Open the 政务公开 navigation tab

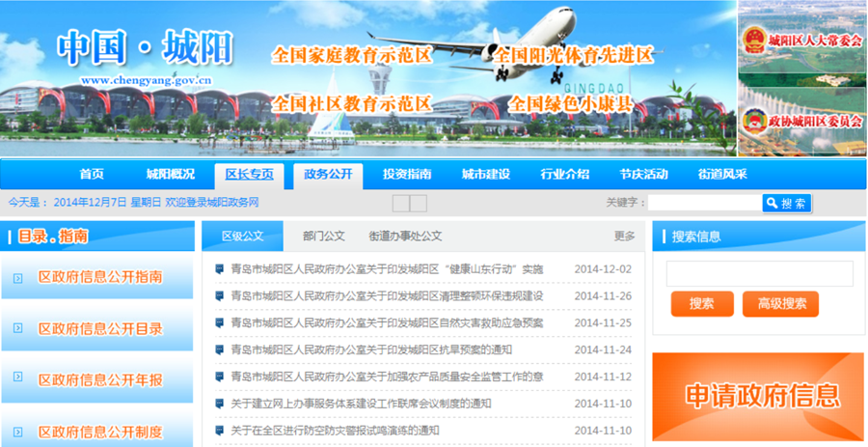(x=328, y=175)
